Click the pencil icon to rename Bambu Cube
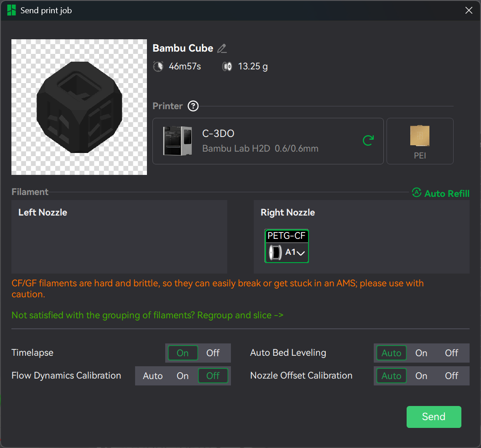 click(x=222, y=48)
